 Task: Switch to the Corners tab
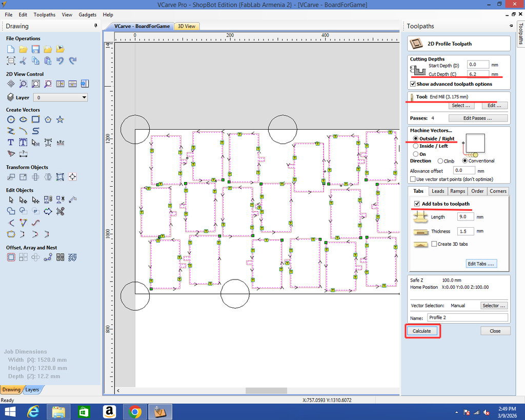[498, 191]
